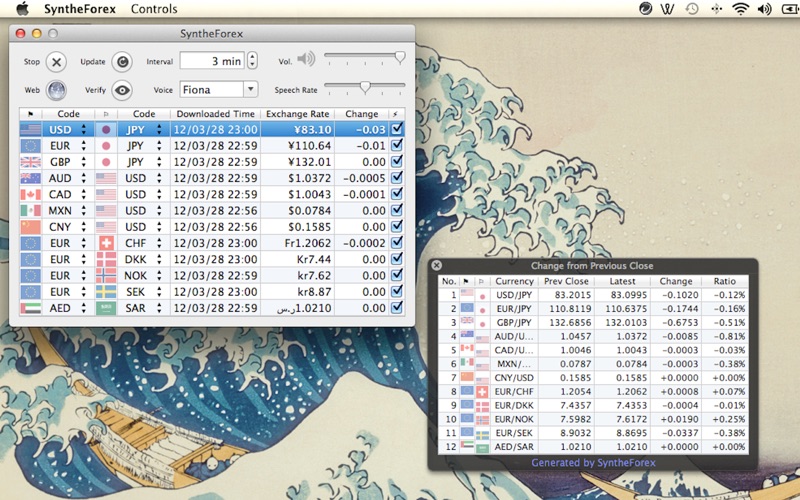800x500 pixels.
Task: Click the Time Machine menu bar icon
Action: coord(691,9)
